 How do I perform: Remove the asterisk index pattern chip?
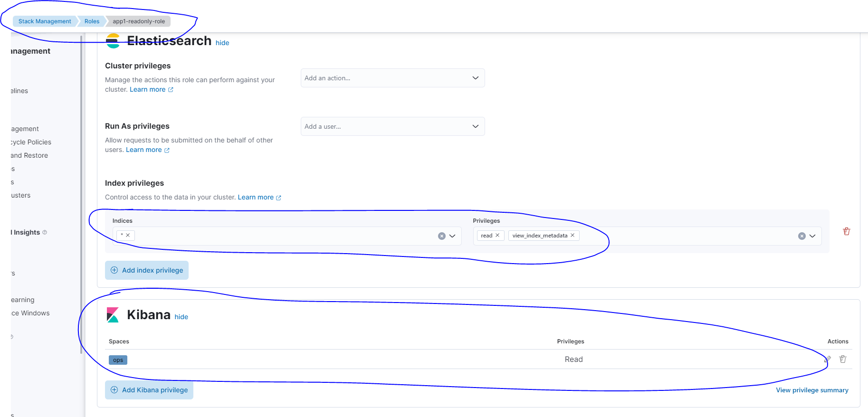coord(128,235)
